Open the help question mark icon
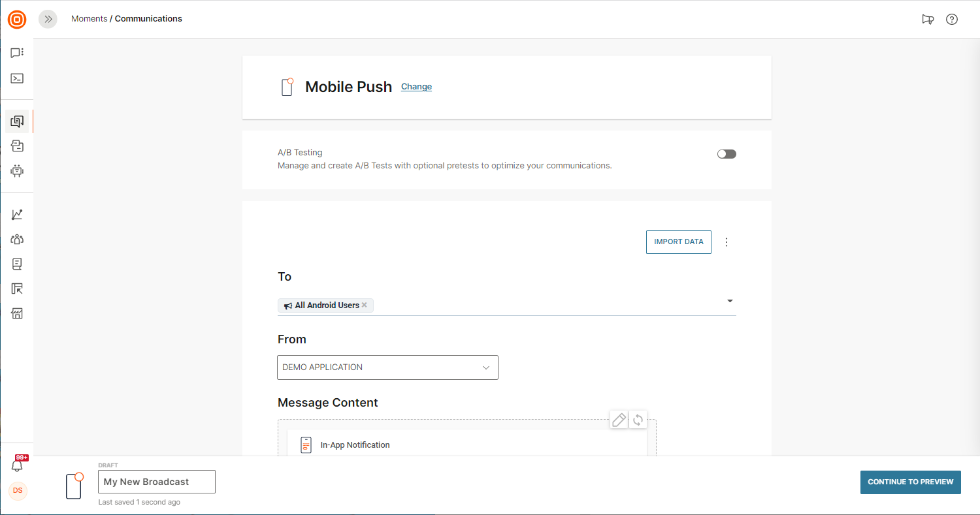980x515 pixels. click(952, 19)
